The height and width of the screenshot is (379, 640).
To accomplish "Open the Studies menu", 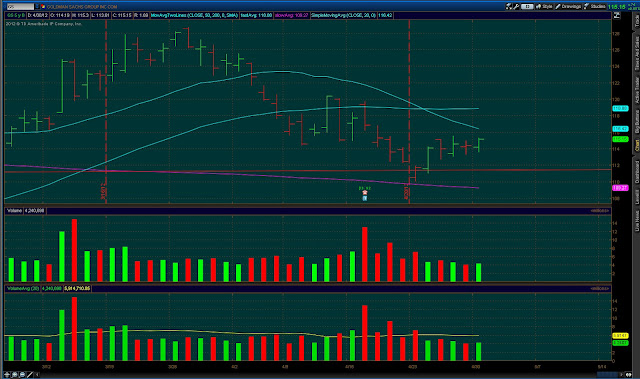I will coord(595,6).
